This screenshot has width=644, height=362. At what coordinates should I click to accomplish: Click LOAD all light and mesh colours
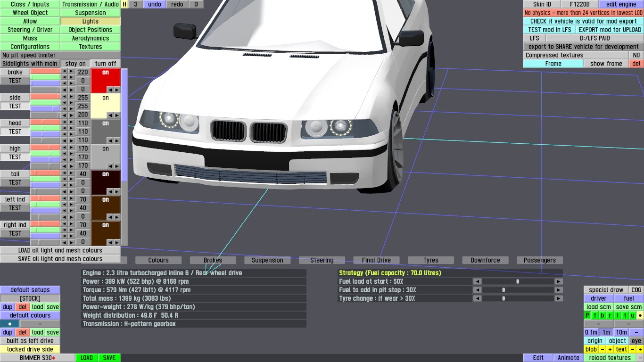(x=60, y=250)
